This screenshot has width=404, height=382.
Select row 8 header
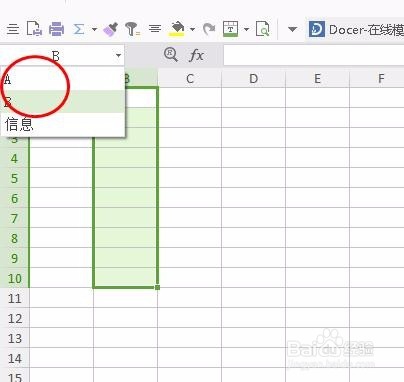[x=14, y=238]
